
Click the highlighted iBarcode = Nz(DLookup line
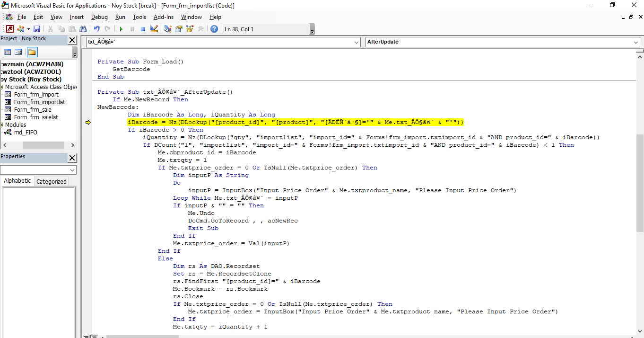pyautogui.click(x=296, y=122)
